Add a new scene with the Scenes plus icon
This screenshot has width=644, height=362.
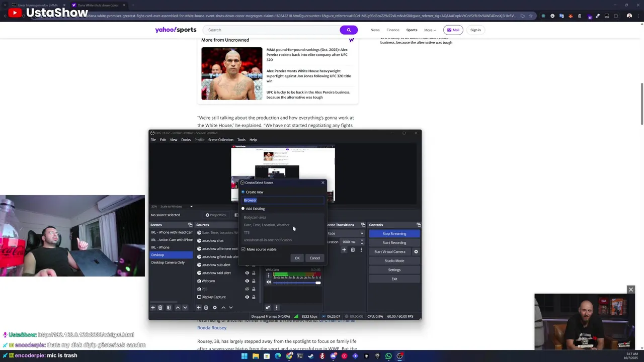coord(153,307)
